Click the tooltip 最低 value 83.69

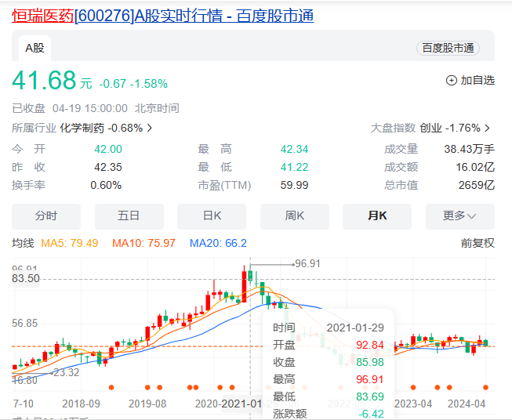pos(370,396)
